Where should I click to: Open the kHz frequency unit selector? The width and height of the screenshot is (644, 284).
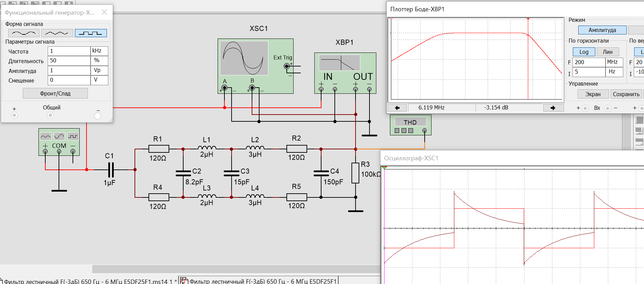tap(99, 51)
